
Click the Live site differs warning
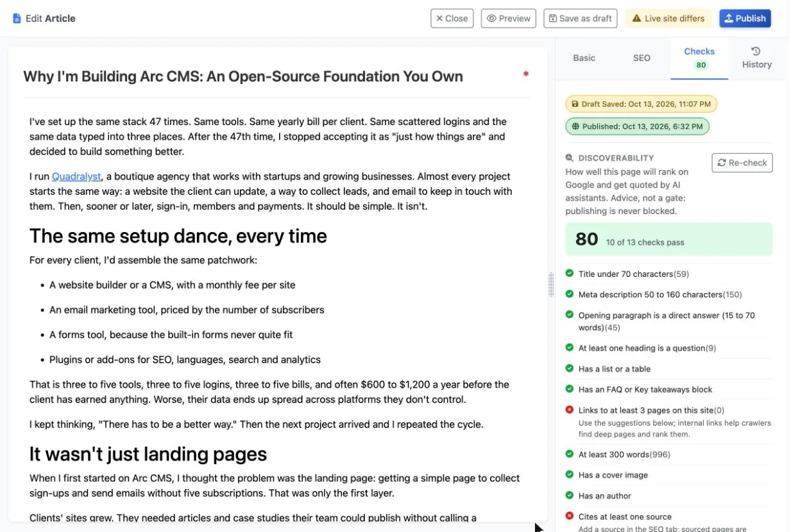click(x=668, y=19)
